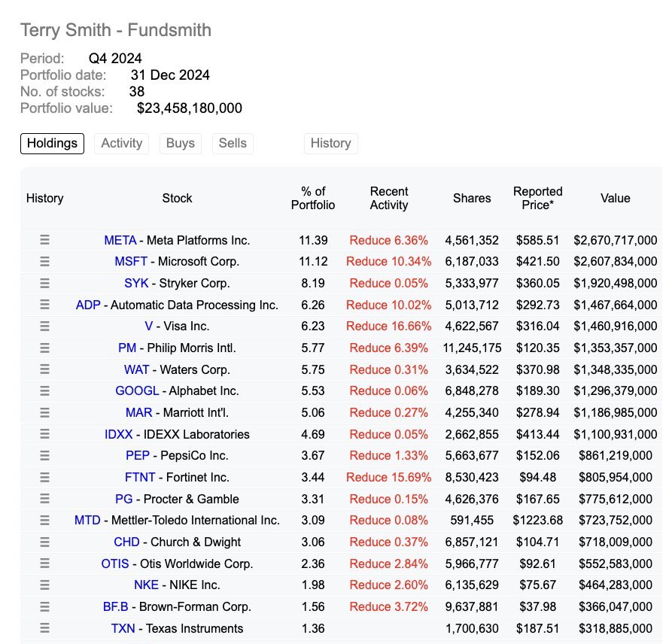Image resolution: width=669 pixels, height=644 pixels.
Task: Sort by the Stock column header
Action: 177,199
